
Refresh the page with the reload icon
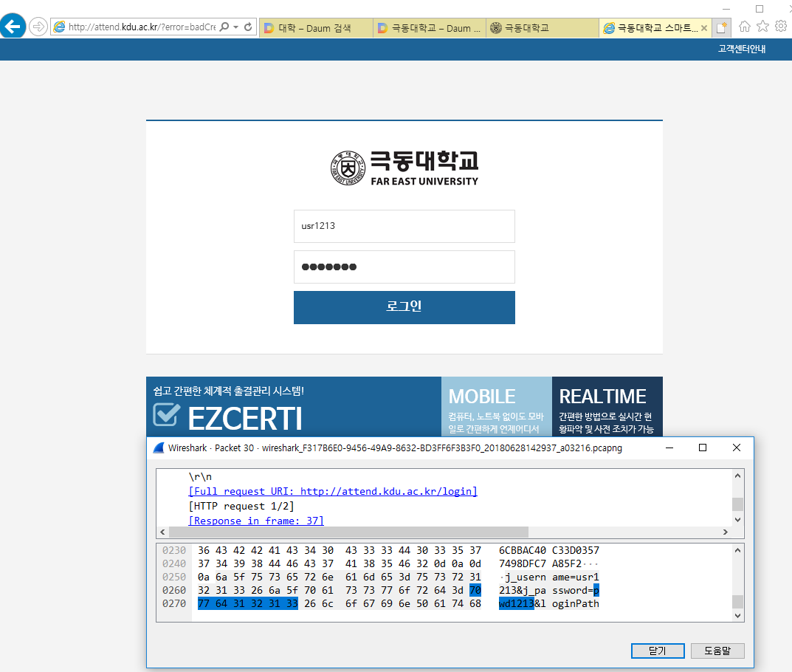click(248, 27)
